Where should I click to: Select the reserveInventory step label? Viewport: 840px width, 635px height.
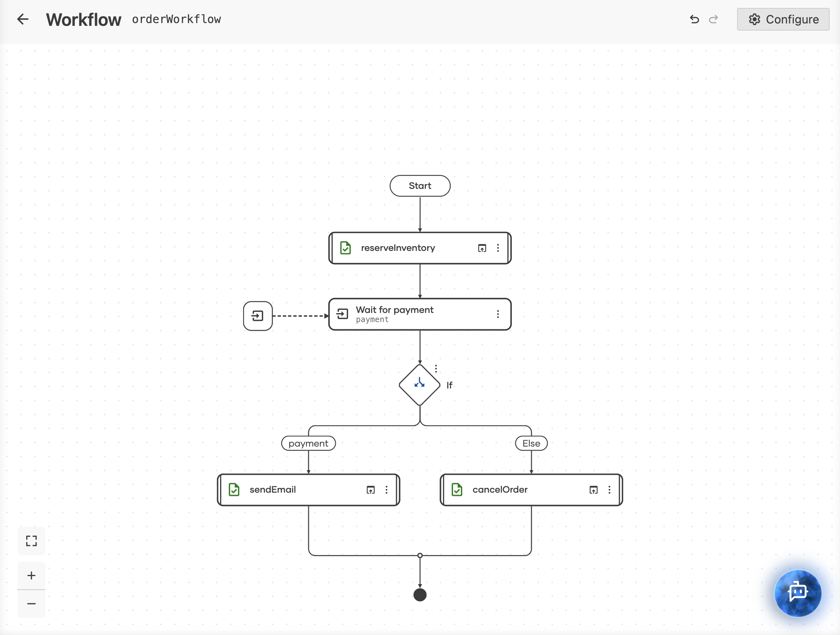(x=398, y=248)
